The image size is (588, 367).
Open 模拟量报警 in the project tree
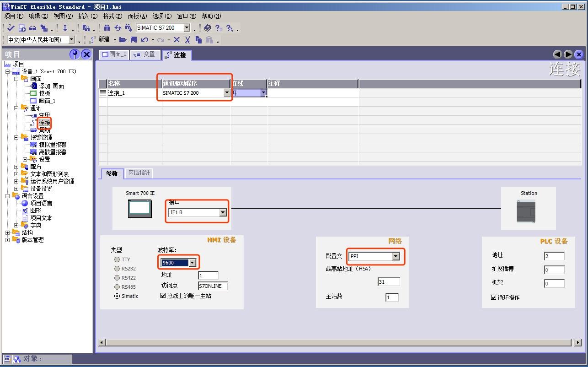click(53, 145)
